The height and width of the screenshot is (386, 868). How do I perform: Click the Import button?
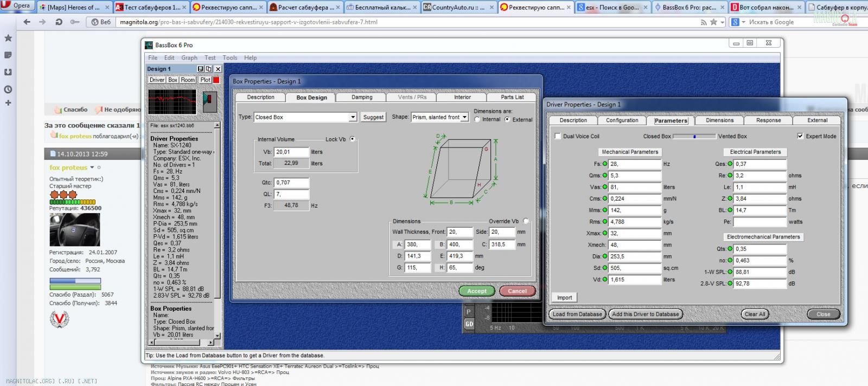click(564, 298)
